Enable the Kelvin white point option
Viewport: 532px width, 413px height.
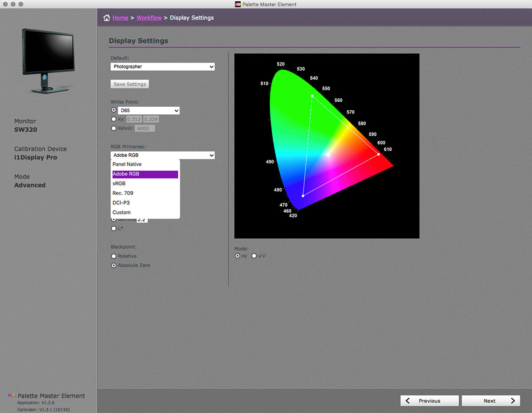pyautogui.click(x=113, y=128)
